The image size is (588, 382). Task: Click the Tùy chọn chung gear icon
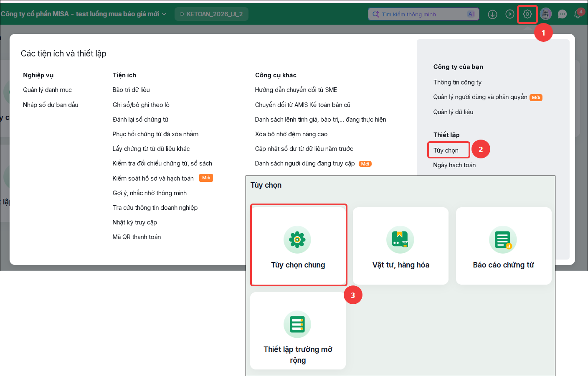click(297, 239)
